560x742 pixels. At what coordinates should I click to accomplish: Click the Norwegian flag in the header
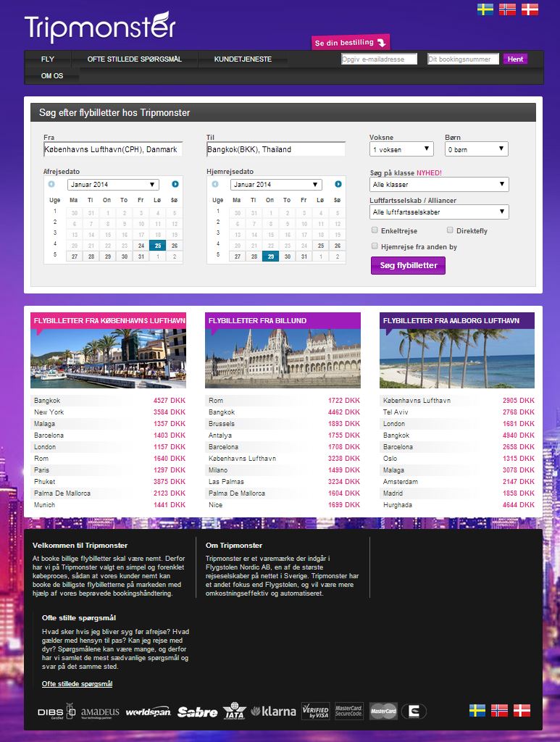tap(507, 9)
